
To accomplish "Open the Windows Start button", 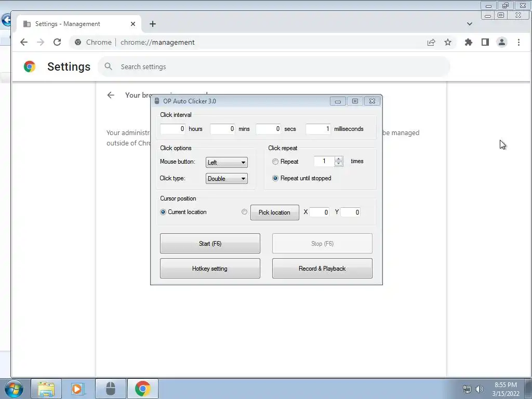I will [x=14, y=389].
